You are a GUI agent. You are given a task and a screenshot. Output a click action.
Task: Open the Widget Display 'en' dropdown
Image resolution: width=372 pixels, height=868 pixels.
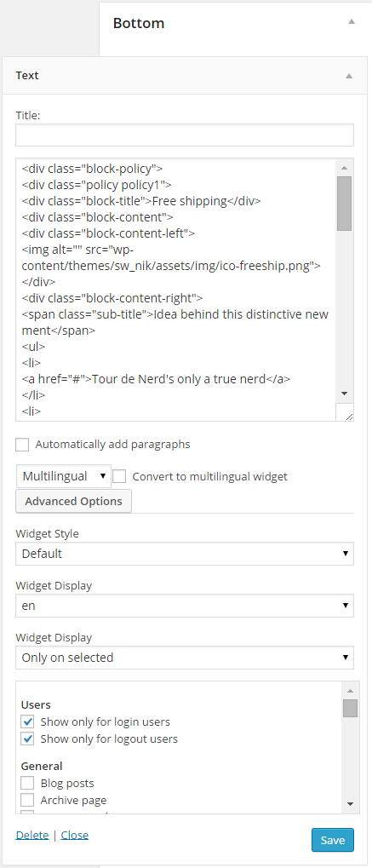pos(185,606)
